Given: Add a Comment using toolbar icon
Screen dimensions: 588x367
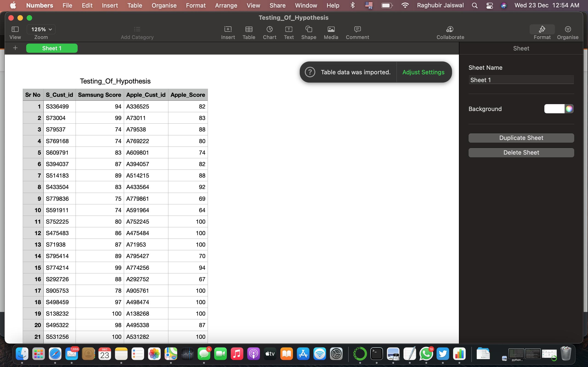Looking at the screenshot, I should click(x=357, y=29).
